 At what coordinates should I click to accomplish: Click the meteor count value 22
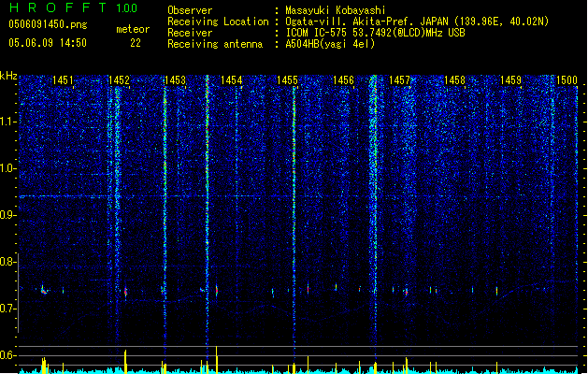pyautogui.click(x=136, y=43)
